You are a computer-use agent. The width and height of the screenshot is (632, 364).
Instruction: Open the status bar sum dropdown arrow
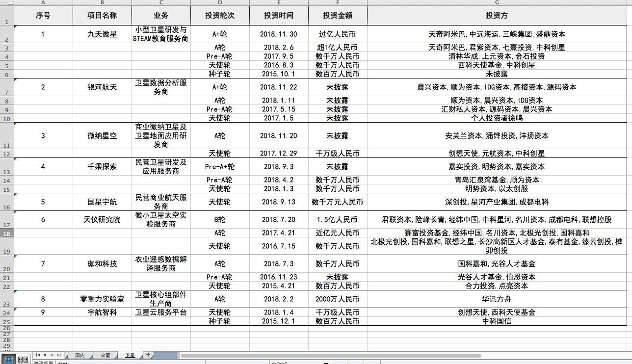coord(326,363)
